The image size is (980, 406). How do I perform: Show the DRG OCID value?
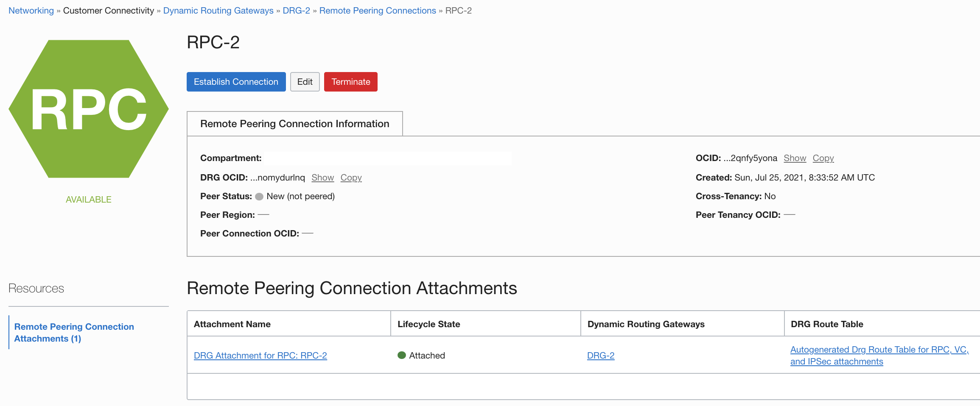click(322, 178)
